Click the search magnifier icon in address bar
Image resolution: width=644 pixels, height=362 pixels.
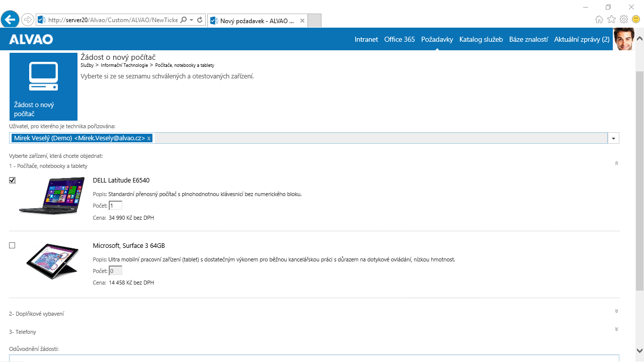183,20
